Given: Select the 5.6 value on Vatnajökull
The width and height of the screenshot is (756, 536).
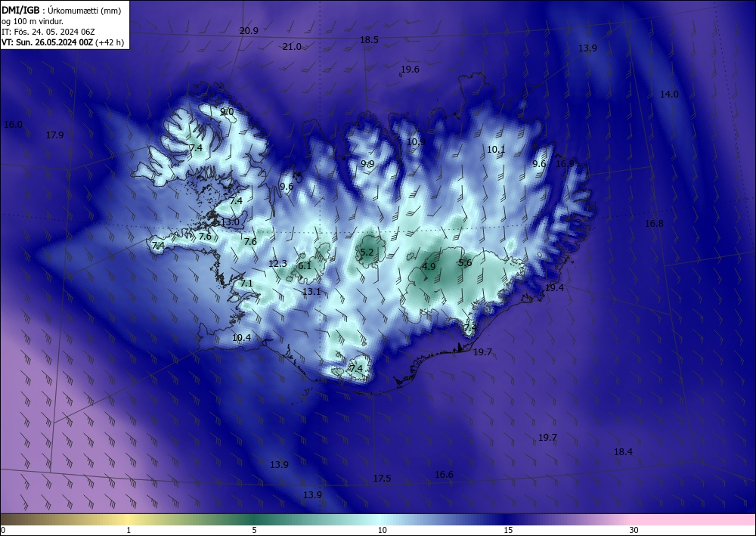Looking at the screenshot, I should click(465, 263).
